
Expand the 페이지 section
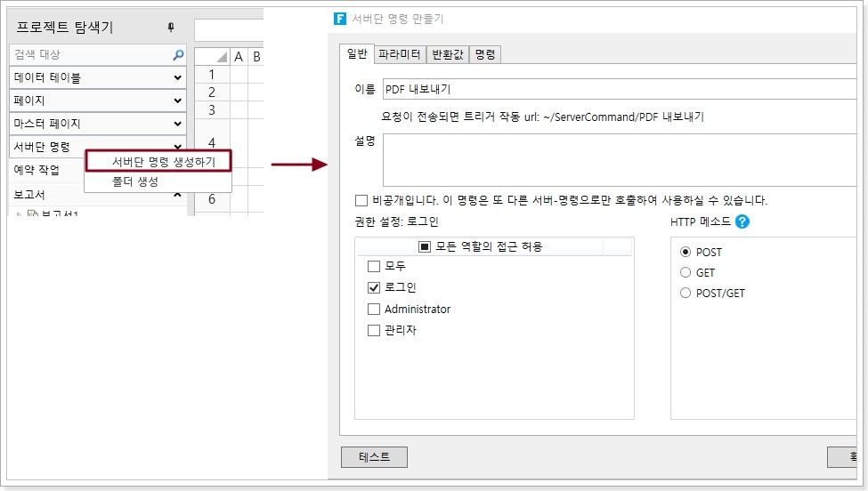[x=178, y=101]
